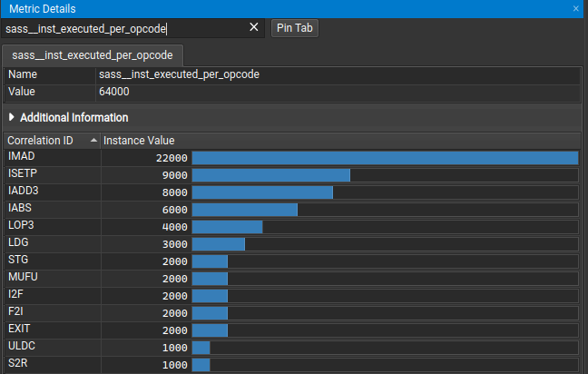Viewport: 588px width, 374px height.
Task: Close the Metric Details panel
Action: tap(576, 9)
